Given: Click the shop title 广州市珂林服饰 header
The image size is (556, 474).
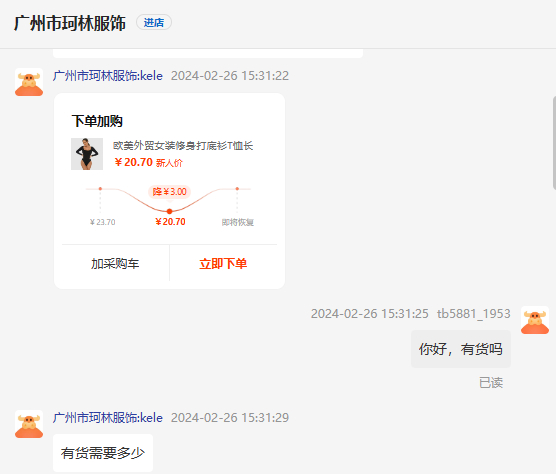Looking at the screenshot, I should click(70, 23).
